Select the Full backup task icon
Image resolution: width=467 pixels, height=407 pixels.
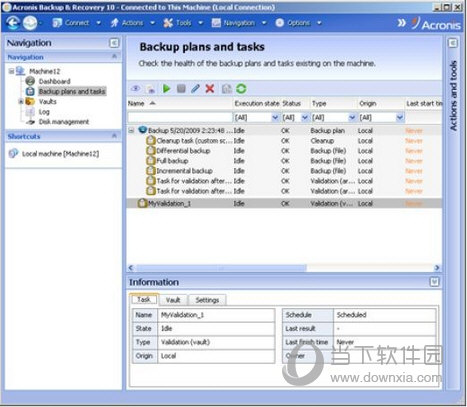(151, 161)
